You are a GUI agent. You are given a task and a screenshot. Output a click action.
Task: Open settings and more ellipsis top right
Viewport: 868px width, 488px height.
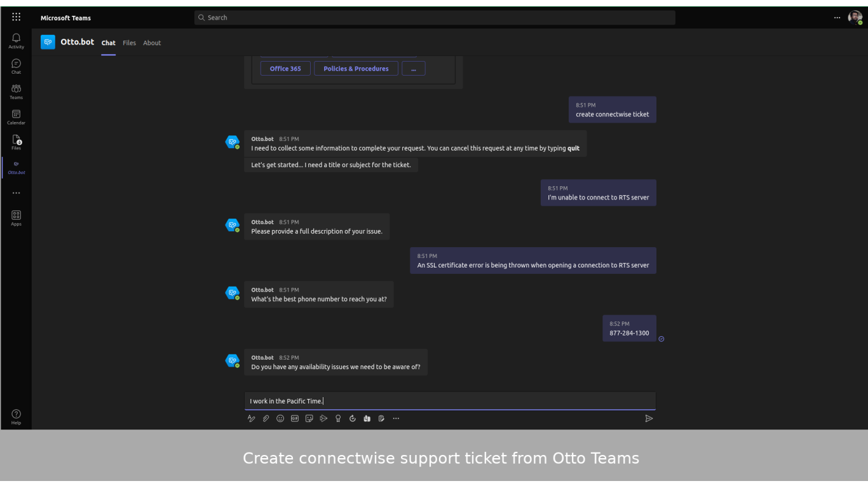[837, 17]
